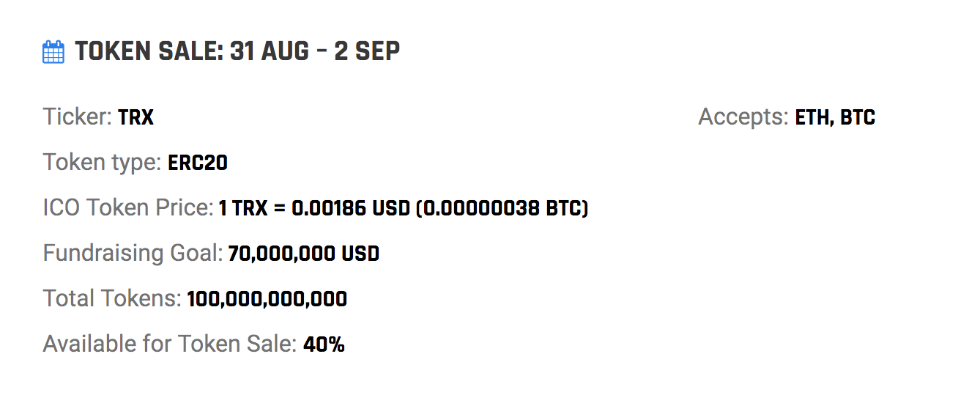Viewport: 980px width, 406px height.
Task: Click the Ticker label
Action: click(78, 117)
